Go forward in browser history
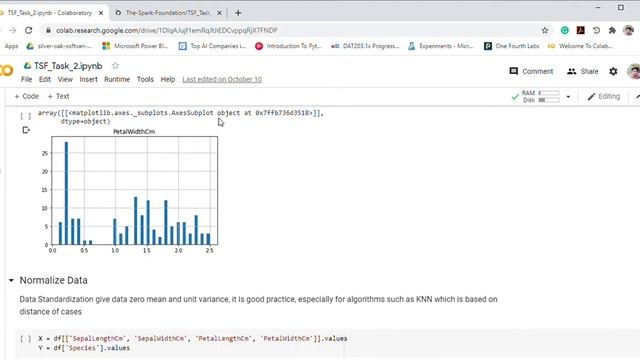 coord(13,30)
